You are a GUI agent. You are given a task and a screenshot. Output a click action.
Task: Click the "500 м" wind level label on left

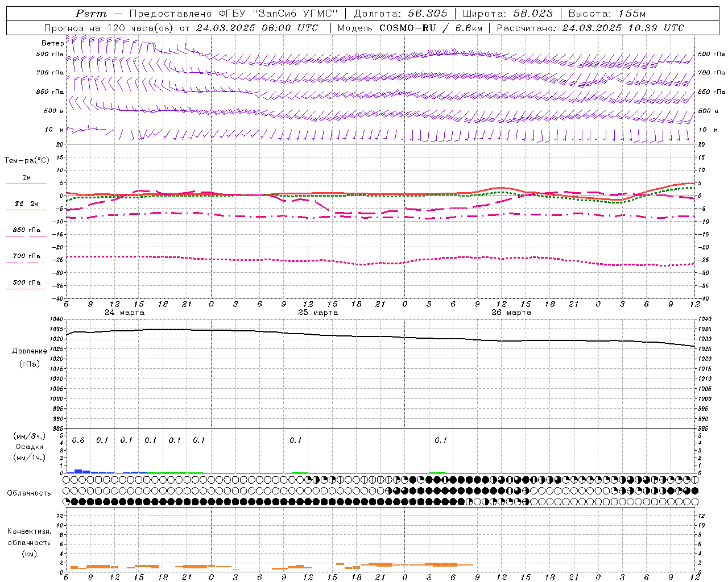[54, 111]
